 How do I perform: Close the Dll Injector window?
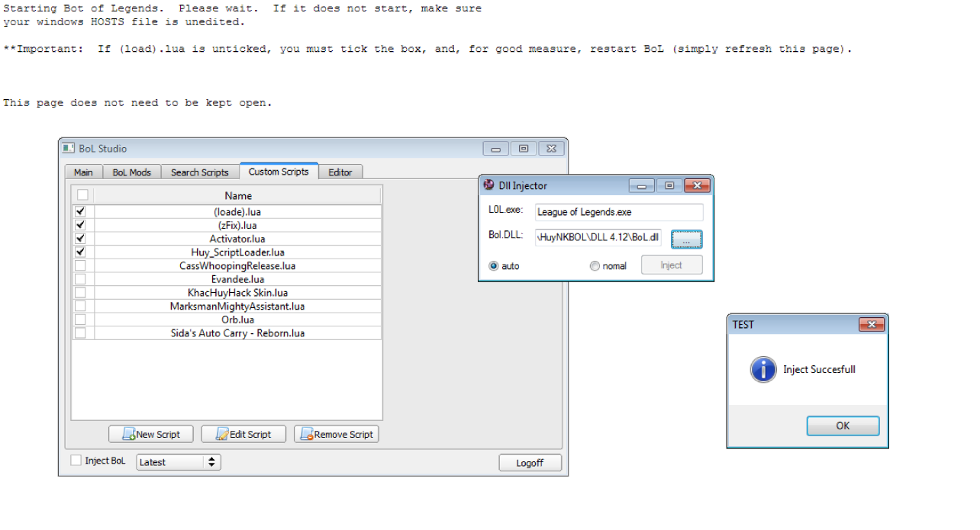tap(697, 185)
